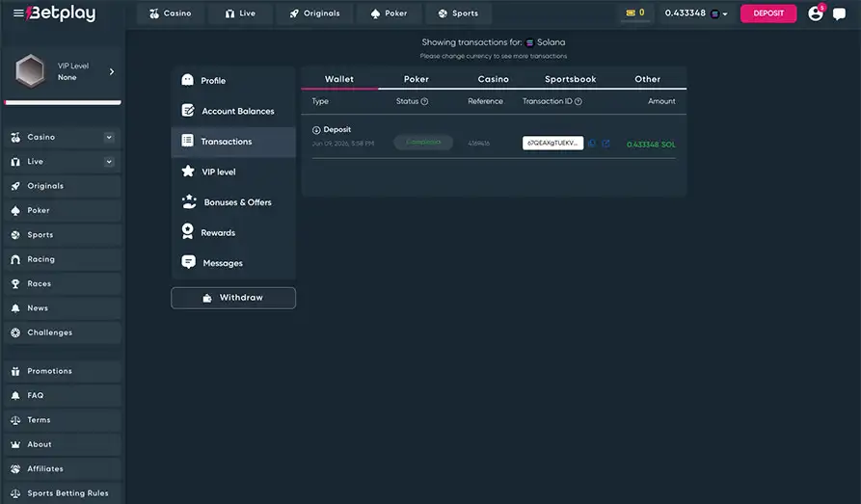861x504 pixels.
Task: Open the balance currency dropdown arrow
Action: (725, 14)
